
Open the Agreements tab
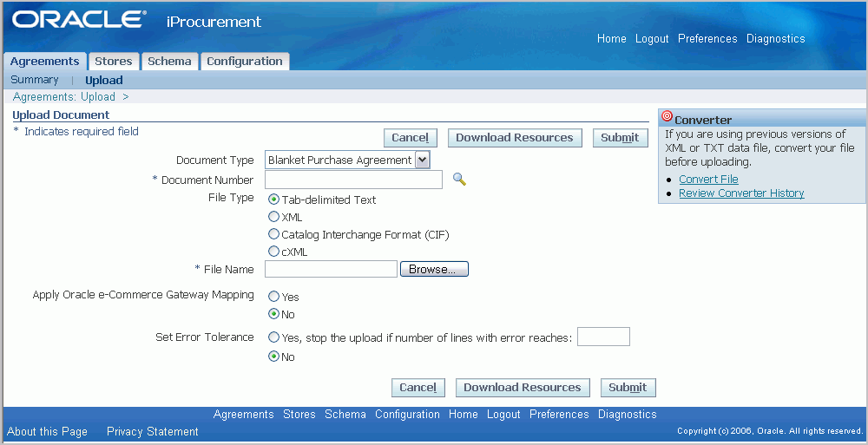(45, 61)
